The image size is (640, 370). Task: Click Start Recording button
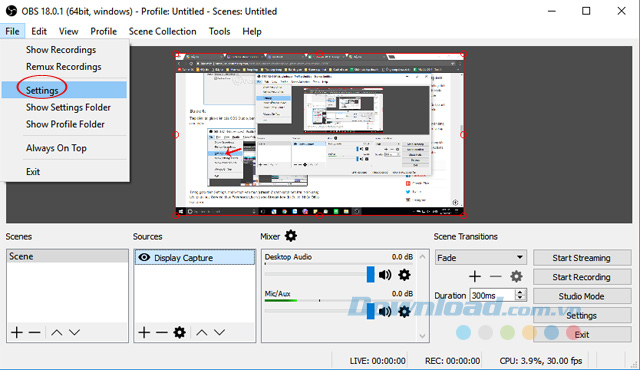(582, 277)
